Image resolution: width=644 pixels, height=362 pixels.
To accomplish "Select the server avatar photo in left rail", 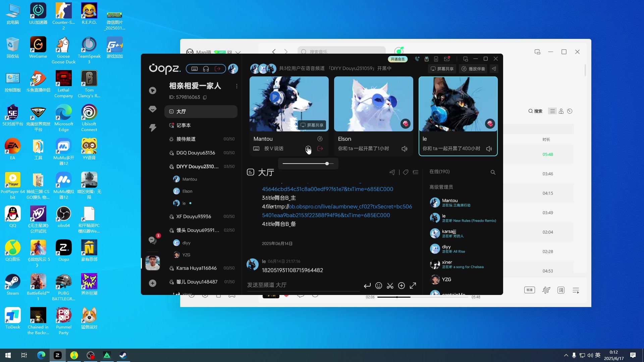I will 153,263.
